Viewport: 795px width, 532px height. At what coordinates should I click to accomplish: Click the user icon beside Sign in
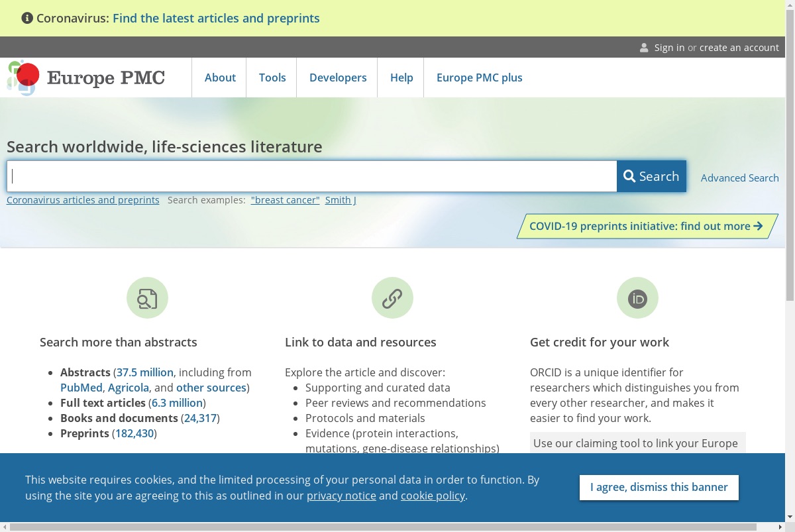(644, 48)
